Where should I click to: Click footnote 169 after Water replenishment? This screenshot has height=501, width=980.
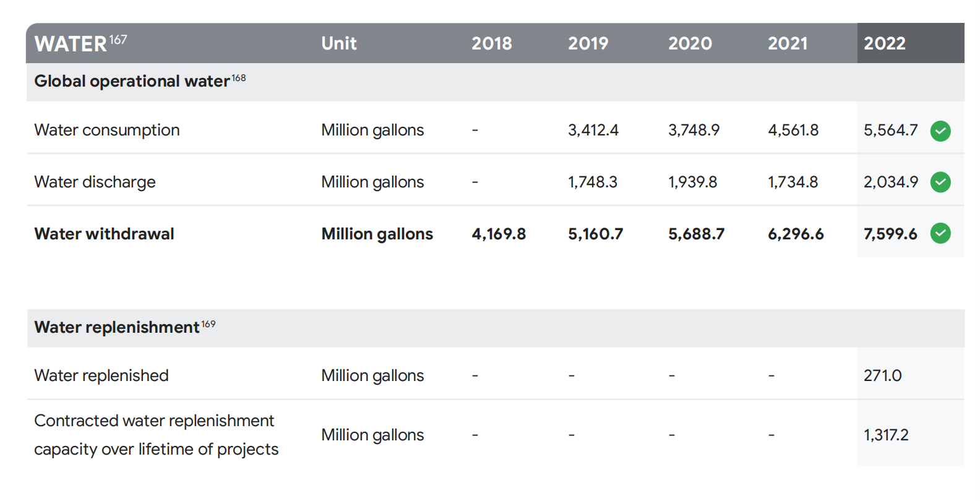(208, 324)
